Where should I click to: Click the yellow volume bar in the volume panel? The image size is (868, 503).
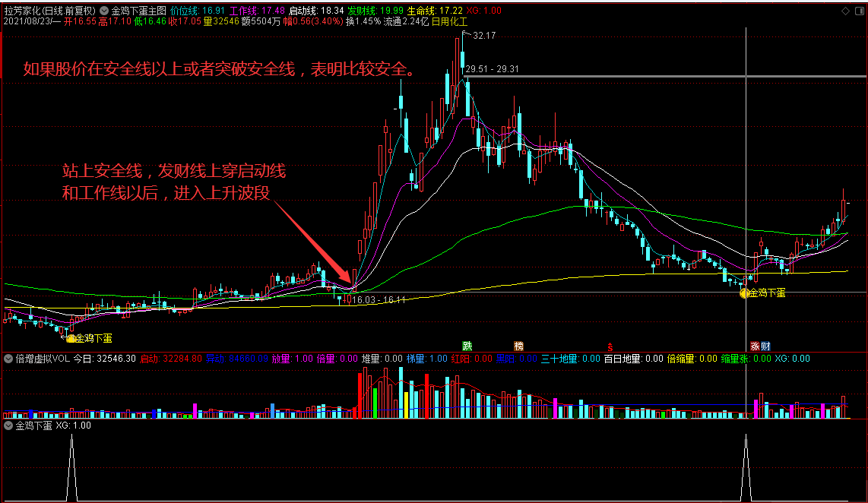[x=407, y=405]
